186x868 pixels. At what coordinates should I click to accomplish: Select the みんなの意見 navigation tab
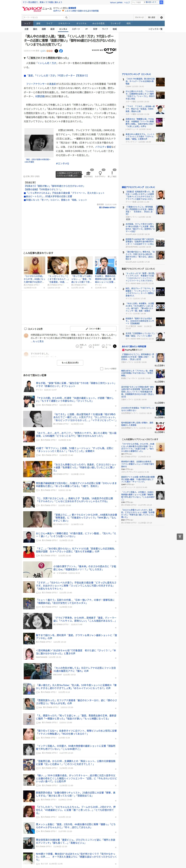(98, 23)
